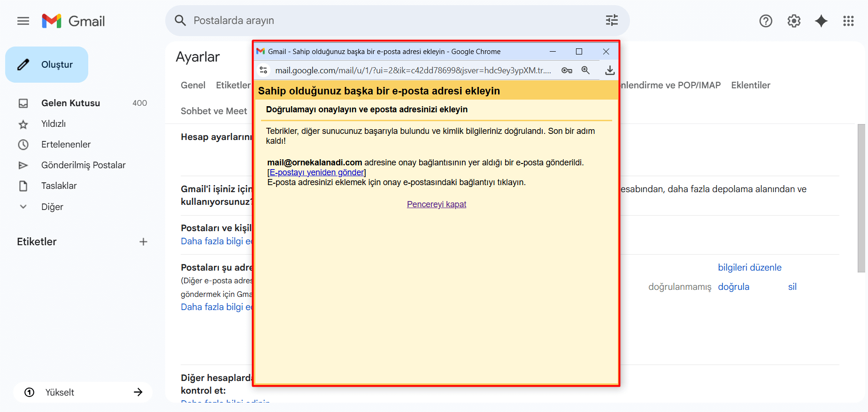Click Daha fazla bilgi link under Postaları şu adresten
The height and width of the screenshot is (412, 868).
coord(216,307)
